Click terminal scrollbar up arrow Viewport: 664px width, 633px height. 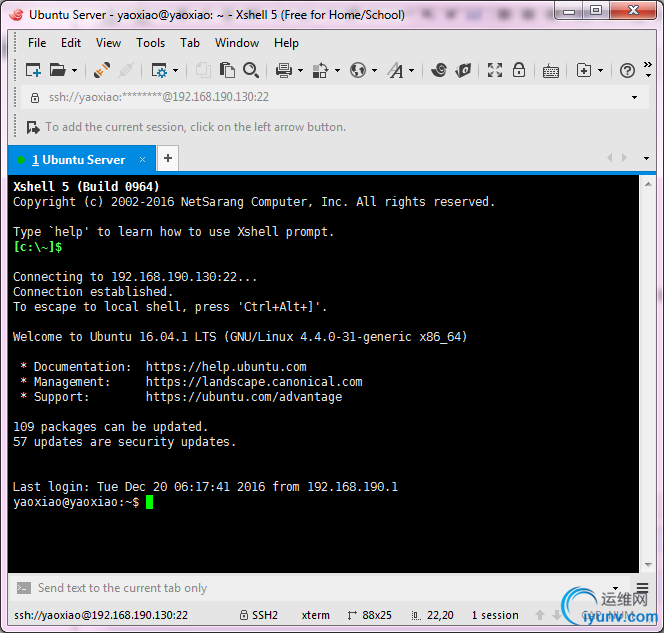(648, 184)
